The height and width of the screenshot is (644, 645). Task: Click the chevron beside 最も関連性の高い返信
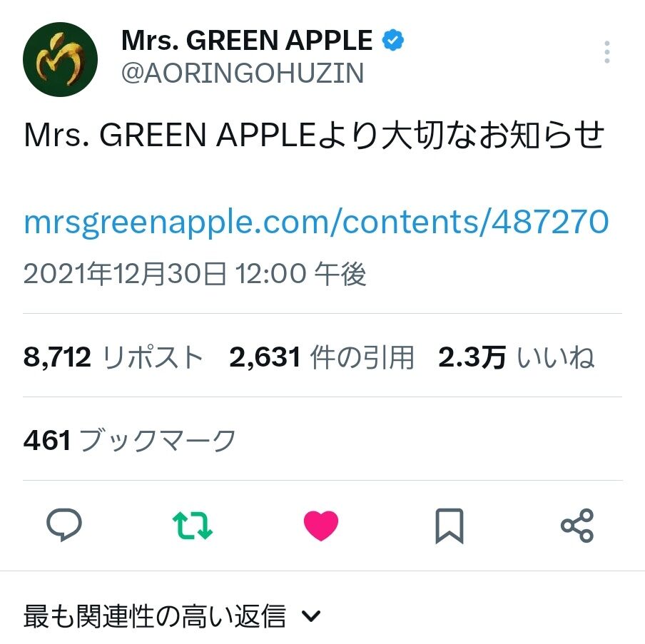pos(310,616)
